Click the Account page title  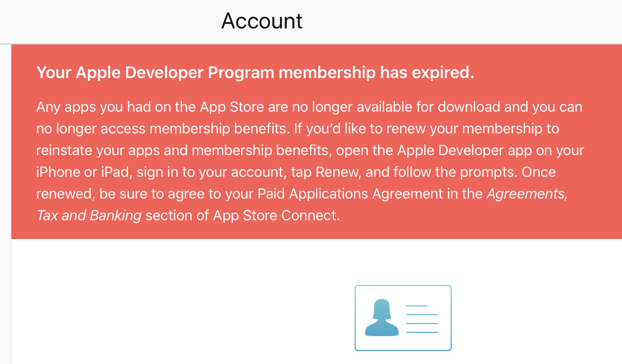point(262,21)
